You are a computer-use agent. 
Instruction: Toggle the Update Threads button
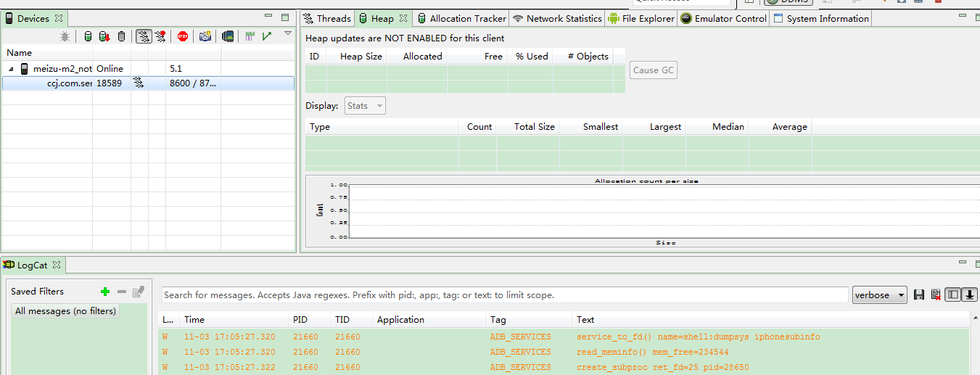click(144, 36)
